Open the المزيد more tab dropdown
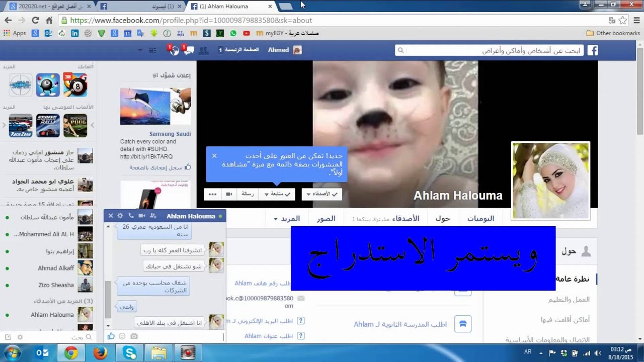Image resolution: width=644 pixels, height=362 pixels. click(287, 219)
